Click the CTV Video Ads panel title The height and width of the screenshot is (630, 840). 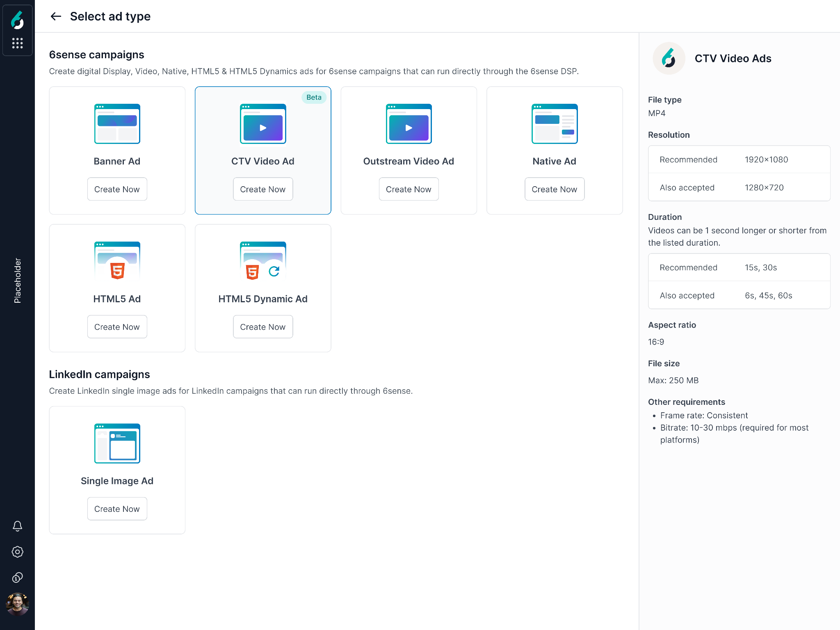(733, 58)
